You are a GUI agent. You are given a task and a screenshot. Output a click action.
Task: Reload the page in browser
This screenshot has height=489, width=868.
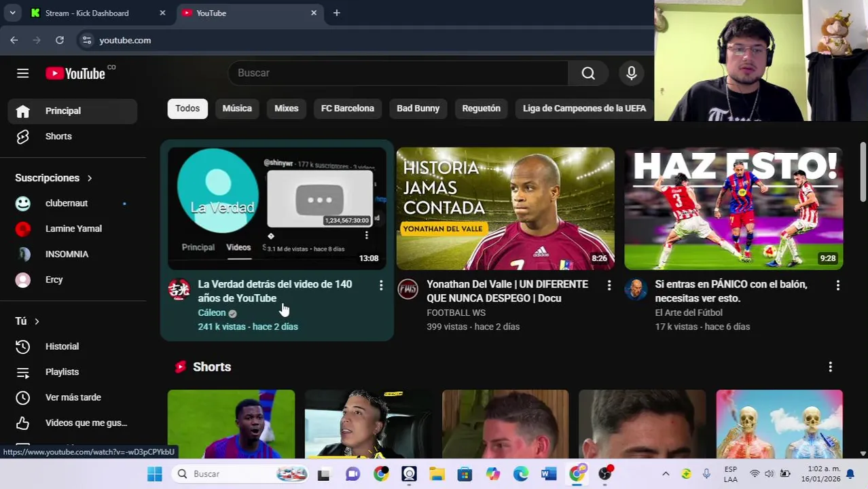click(60, 40)
